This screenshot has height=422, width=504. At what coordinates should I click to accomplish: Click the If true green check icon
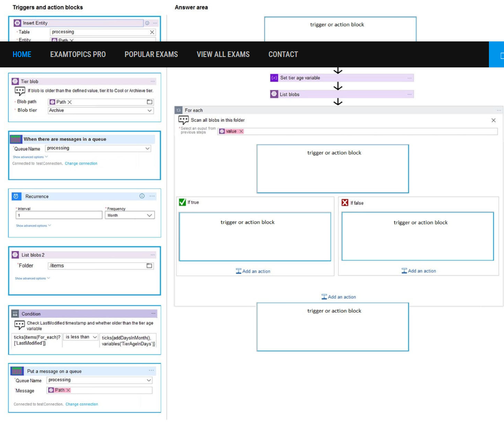[182, 203]
